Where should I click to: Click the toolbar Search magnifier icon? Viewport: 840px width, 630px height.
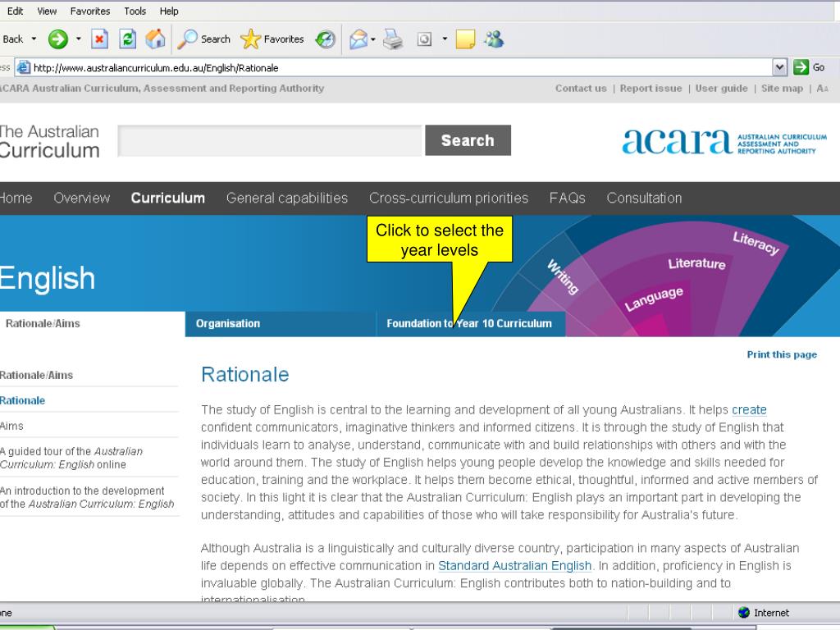[187, 39]
